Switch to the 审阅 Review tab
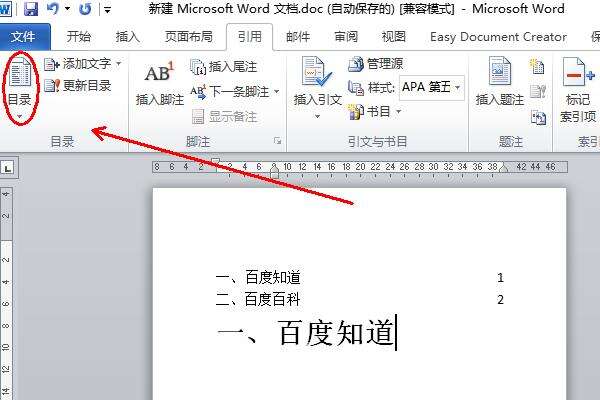Screen dimensions: 600x400 (x=346, y=37)
